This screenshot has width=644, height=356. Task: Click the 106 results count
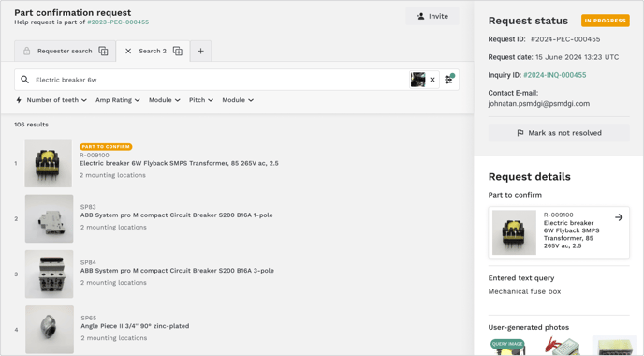pos(31,125)
